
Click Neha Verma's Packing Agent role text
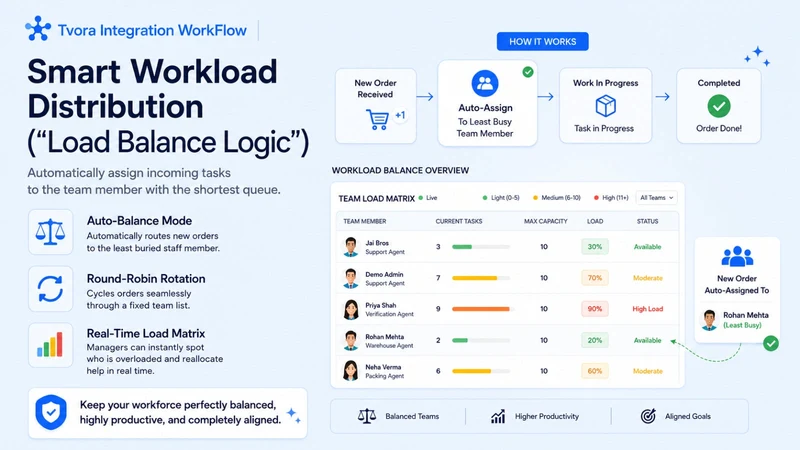[385, 376]
